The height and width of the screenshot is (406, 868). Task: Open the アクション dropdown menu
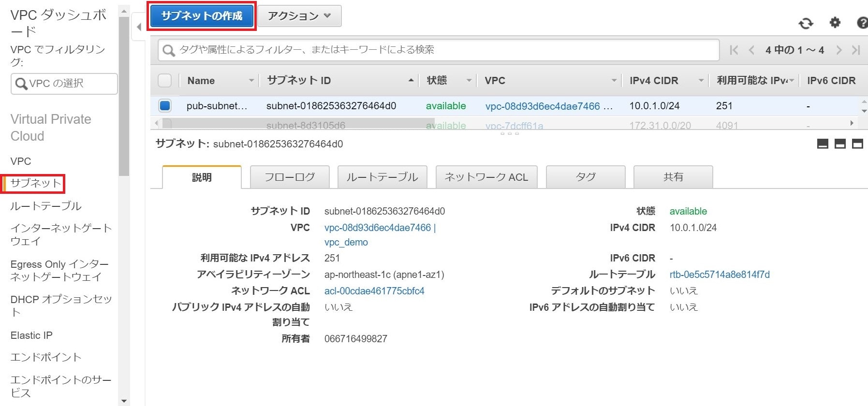point(299,16)
